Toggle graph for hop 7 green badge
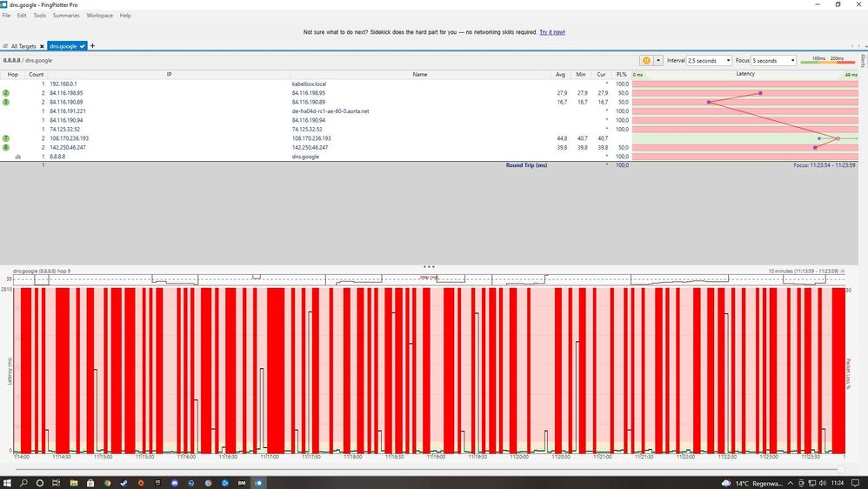This screenshot has height=489, width=868. (6, 138)
